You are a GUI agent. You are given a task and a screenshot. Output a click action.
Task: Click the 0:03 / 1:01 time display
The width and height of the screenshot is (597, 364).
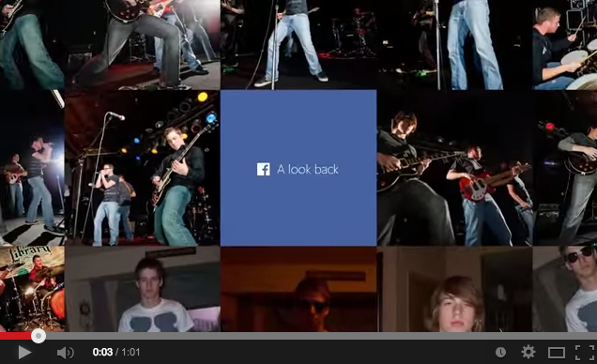(116, 352)
